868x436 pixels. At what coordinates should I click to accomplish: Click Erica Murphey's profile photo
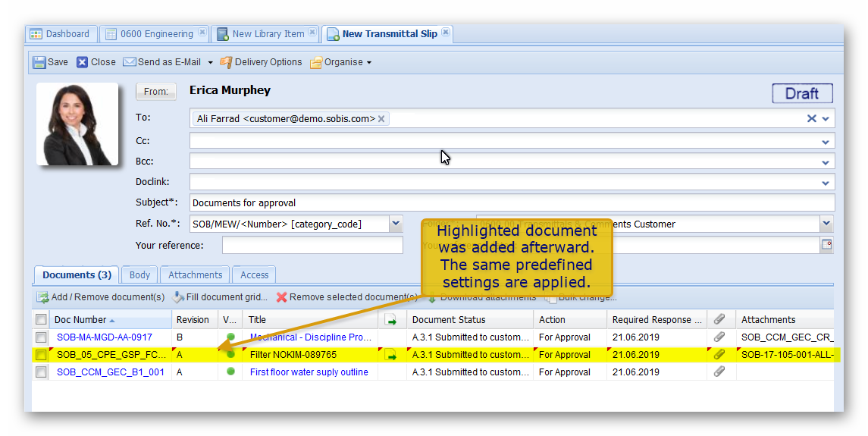pyautogui.click(x=77, y=124)
